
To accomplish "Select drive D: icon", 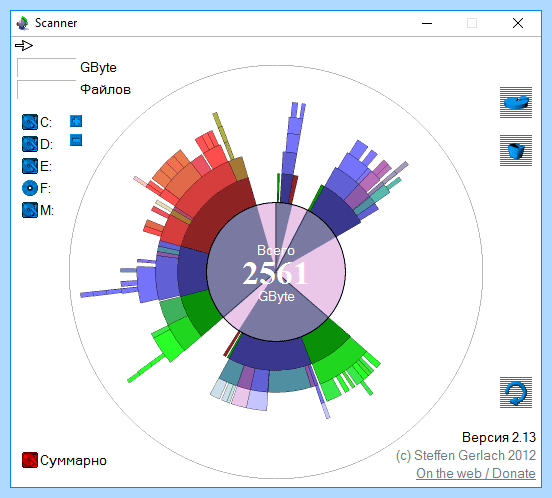I will tap(30, 144).
